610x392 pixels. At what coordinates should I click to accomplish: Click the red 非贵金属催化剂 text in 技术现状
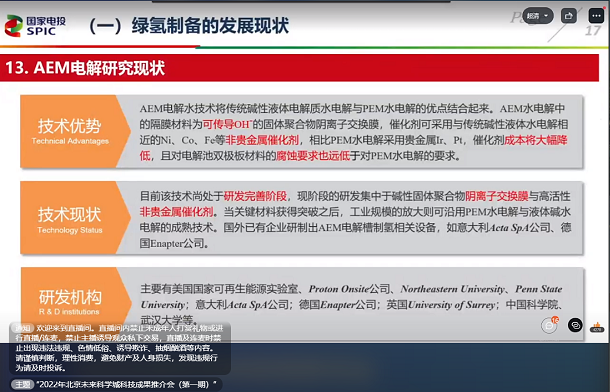point(177,212)
